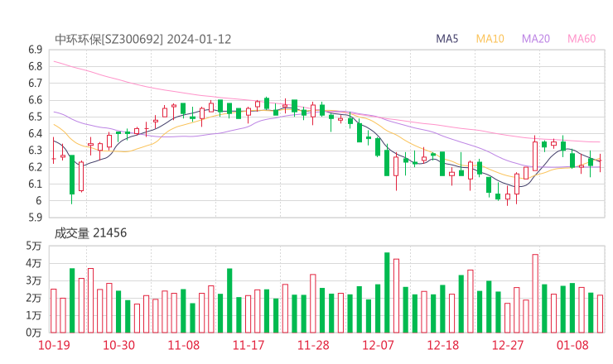The image size is (613, 364).
Task: Click the 成交量 21456 volume label
Action: 90,233
